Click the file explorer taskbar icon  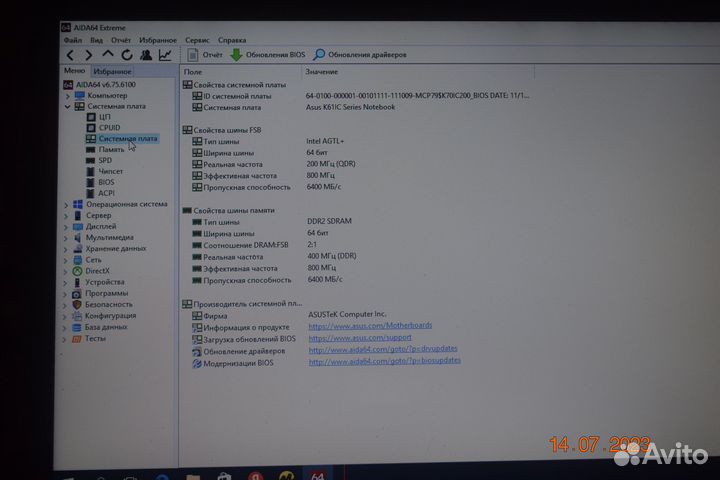pos(193,477)
